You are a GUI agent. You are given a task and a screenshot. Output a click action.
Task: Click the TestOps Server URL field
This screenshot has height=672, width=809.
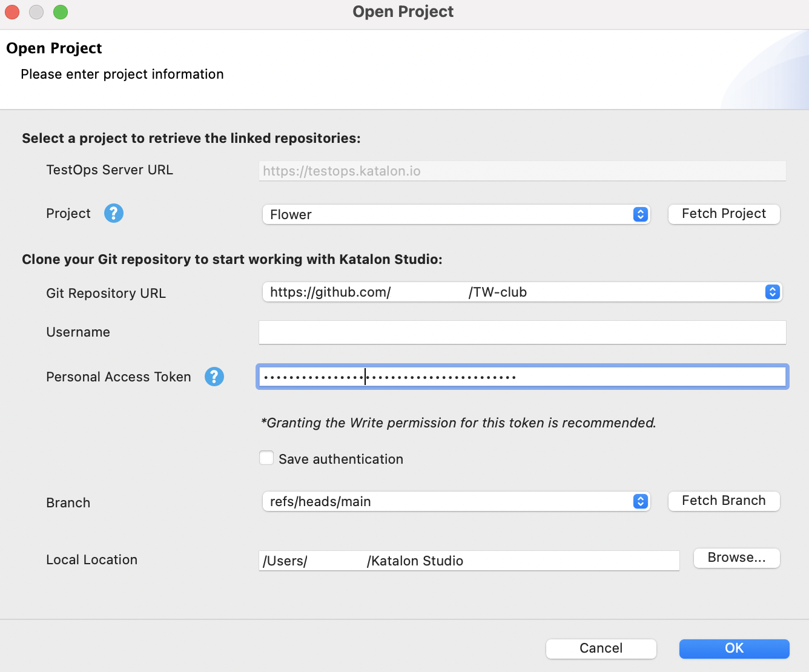(523, 171)
